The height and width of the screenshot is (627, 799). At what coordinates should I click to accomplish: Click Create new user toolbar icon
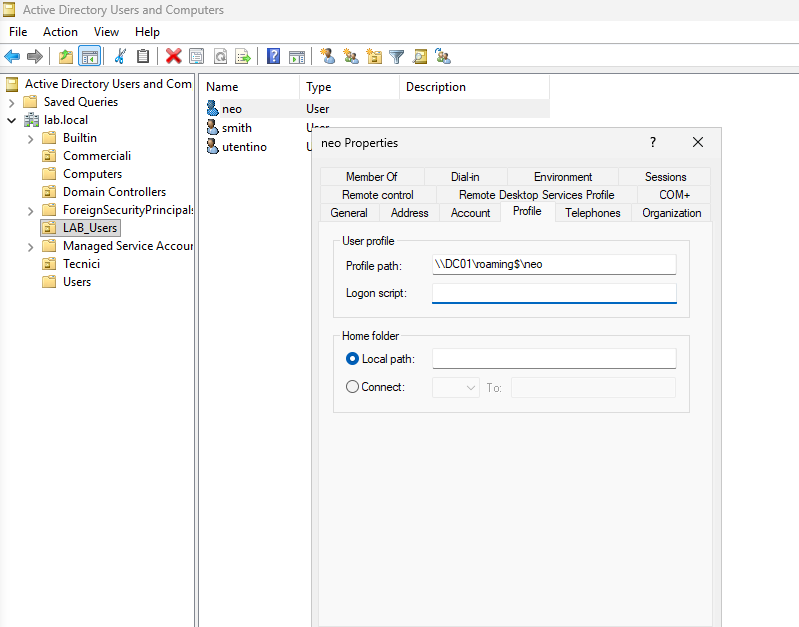point(327,57)
